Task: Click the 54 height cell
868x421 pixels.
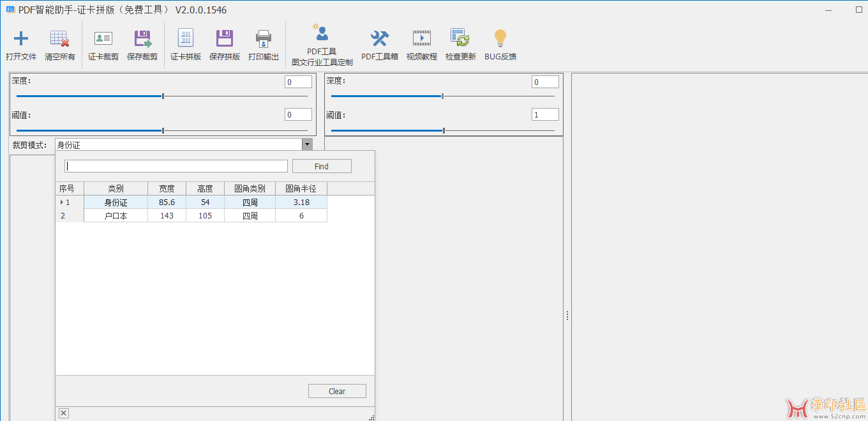Action: pos(205,202)
